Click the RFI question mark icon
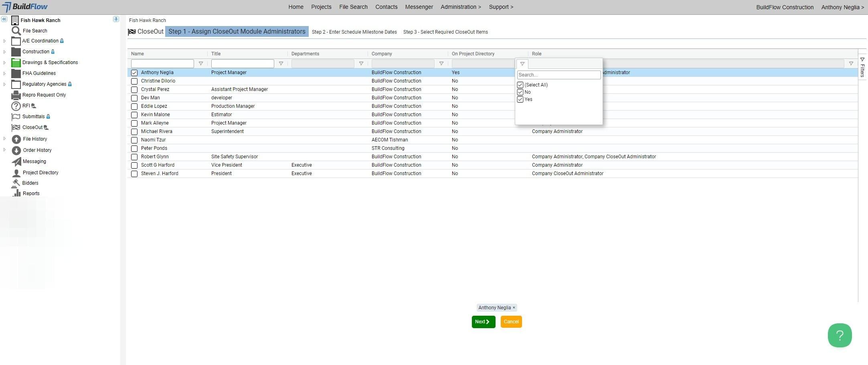The image size is (868, 365). coord(16,106)
